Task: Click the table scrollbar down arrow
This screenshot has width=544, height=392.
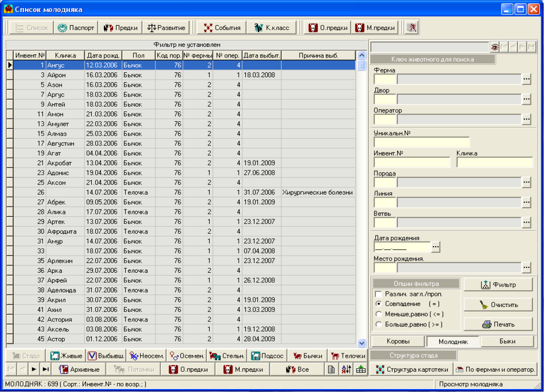Action: tap(361, 343)
